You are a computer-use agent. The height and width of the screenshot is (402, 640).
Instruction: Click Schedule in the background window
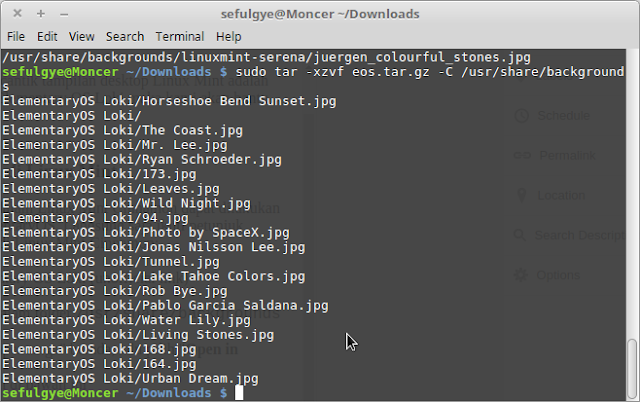(564, 115)
